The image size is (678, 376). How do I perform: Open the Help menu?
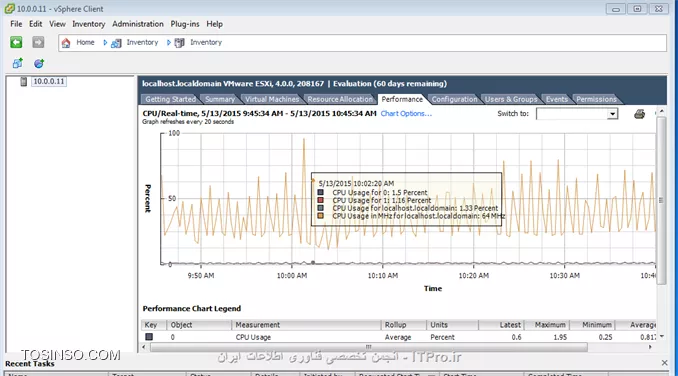click(x=214, y=24)
